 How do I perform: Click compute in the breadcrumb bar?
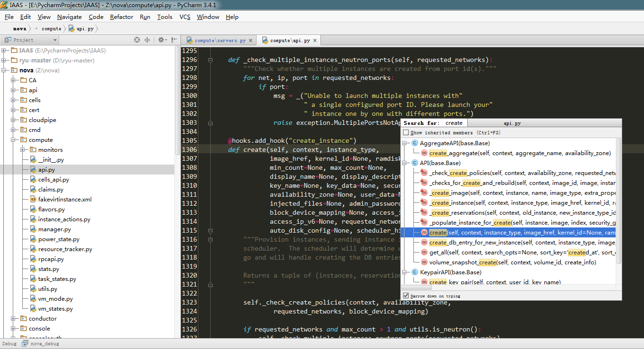pyautogui.click(x=52, y=28)
